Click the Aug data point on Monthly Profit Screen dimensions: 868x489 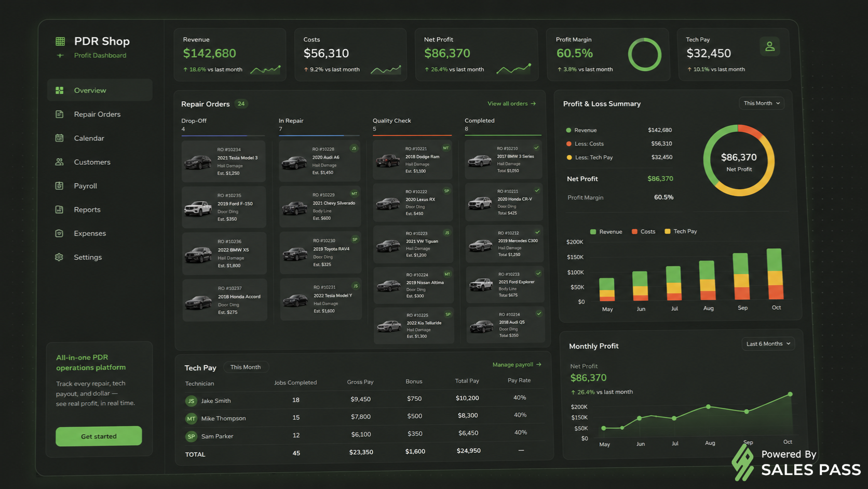pos(708,407)
